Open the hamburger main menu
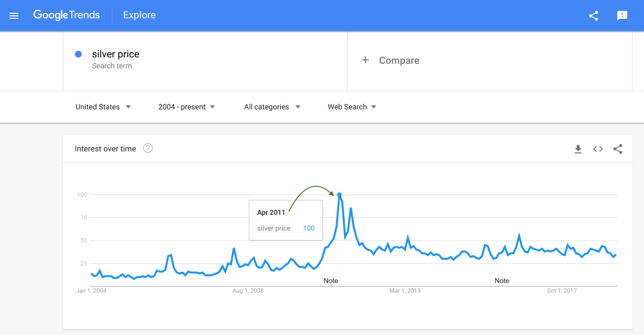 [x=14, y=15]
